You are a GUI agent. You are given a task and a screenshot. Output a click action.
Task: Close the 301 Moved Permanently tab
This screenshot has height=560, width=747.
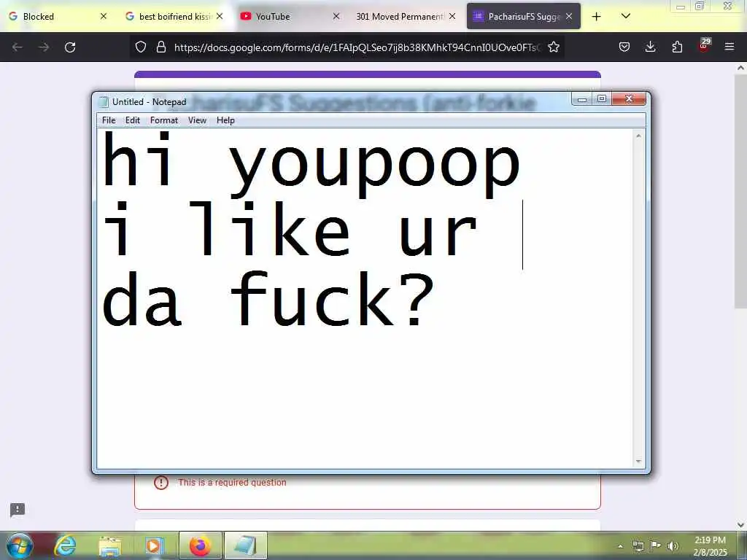click(452, 16)
